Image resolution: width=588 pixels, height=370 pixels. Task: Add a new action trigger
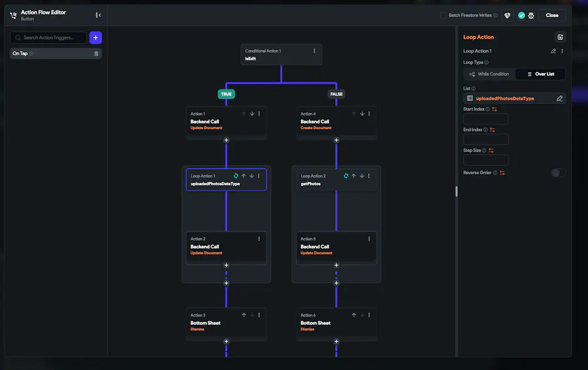96,38
